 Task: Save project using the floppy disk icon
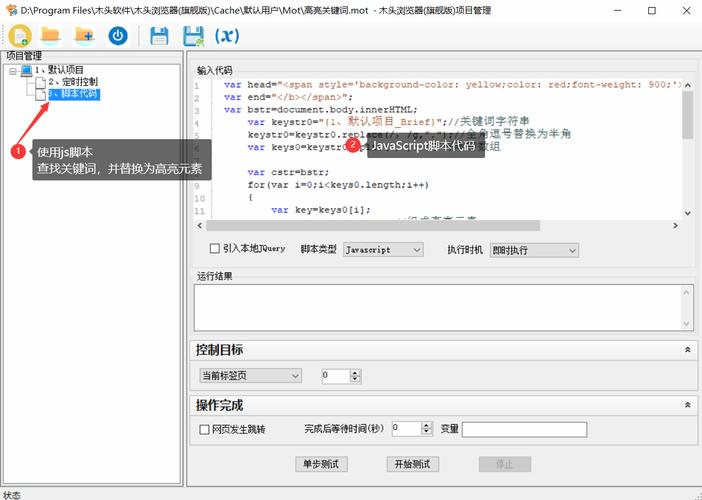click(x=159, y=36)
